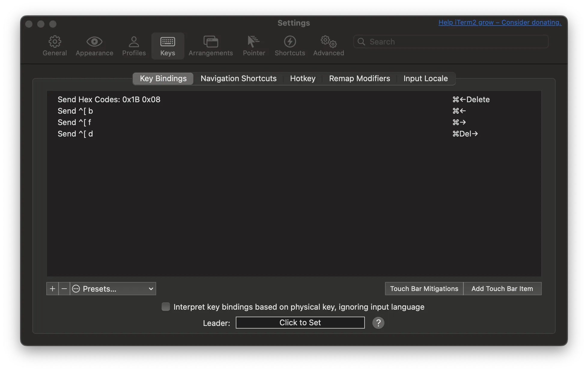Open the Arrangements pane

pos(211,46)
